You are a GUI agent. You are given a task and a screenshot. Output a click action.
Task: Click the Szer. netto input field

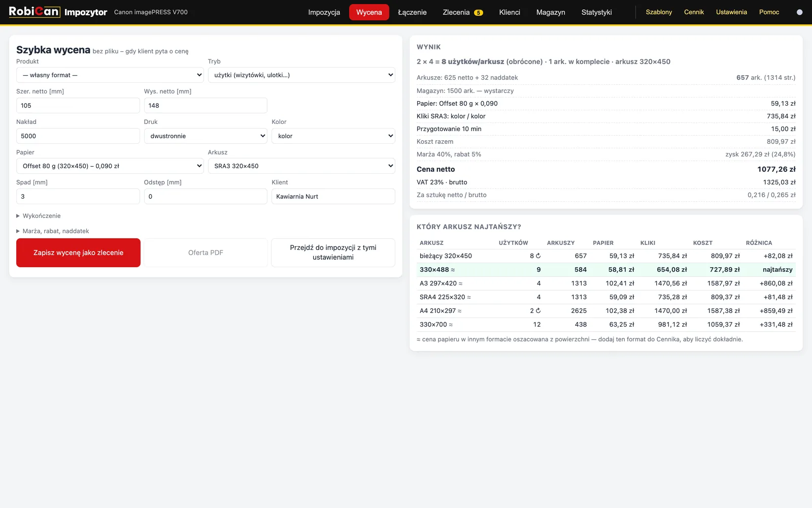click(78, 106)
